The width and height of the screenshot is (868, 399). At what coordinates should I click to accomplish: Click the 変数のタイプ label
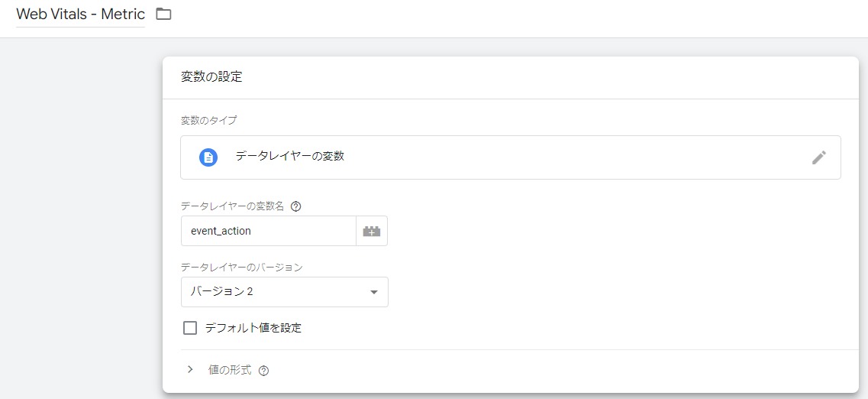click(x=208, y=120)
